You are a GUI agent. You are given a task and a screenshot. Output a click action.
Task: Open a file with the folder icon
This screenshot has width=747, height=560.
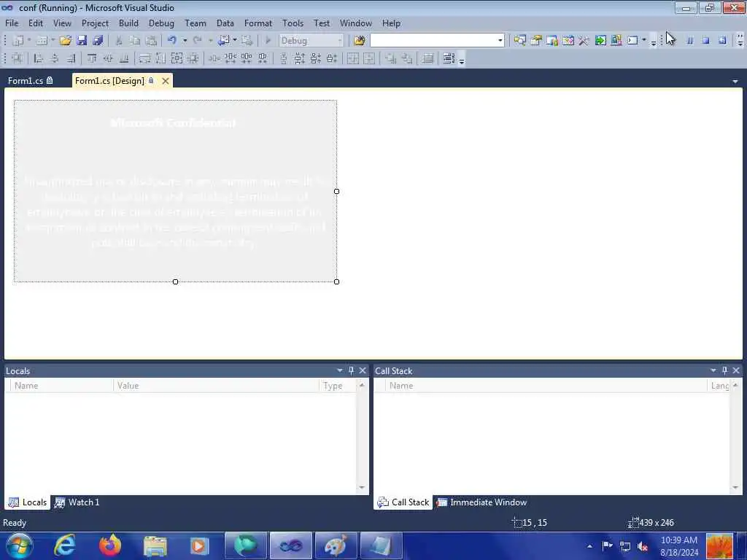click(65, 41)
